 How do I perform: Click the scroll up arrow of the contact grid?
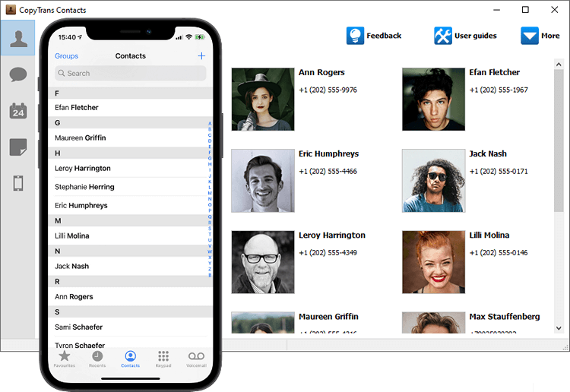559,65
